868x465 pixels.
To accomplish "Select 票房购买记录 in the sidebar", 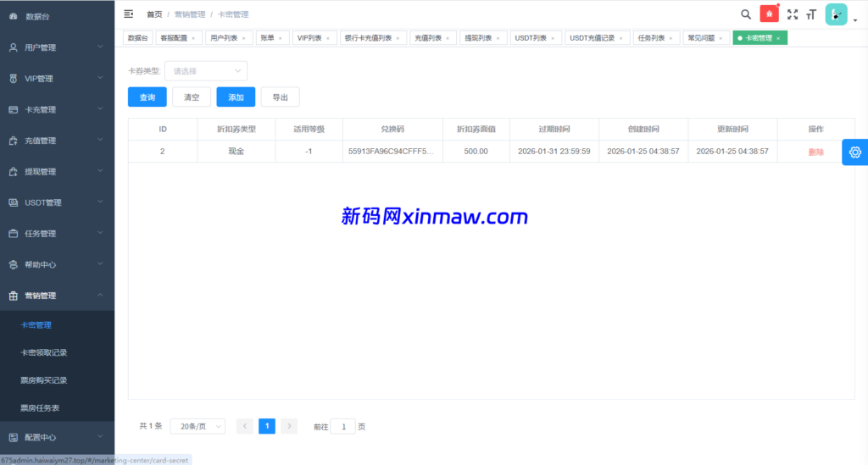I will (x=44, y=380).
